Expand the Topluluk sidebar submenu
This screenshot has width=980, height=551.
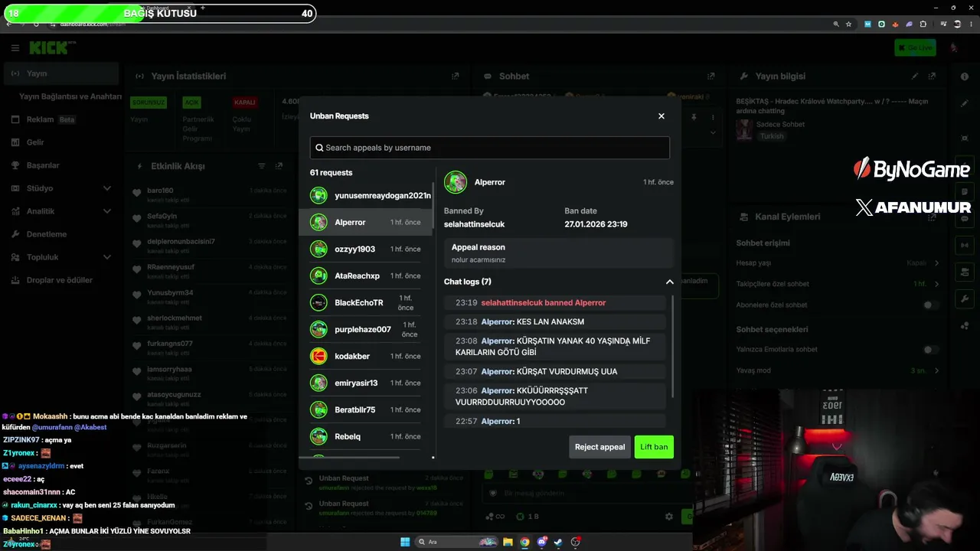click(106, 257)
